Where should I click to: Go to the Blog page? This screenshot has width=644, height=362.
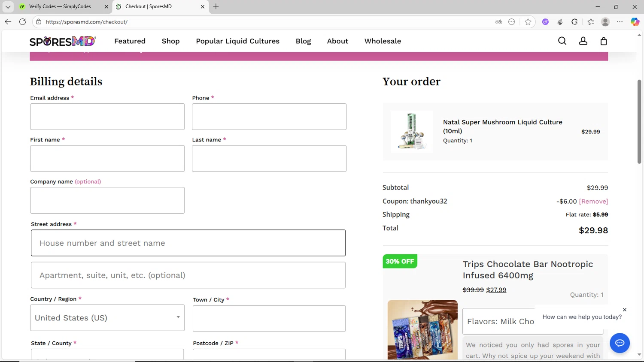(303, 41)
